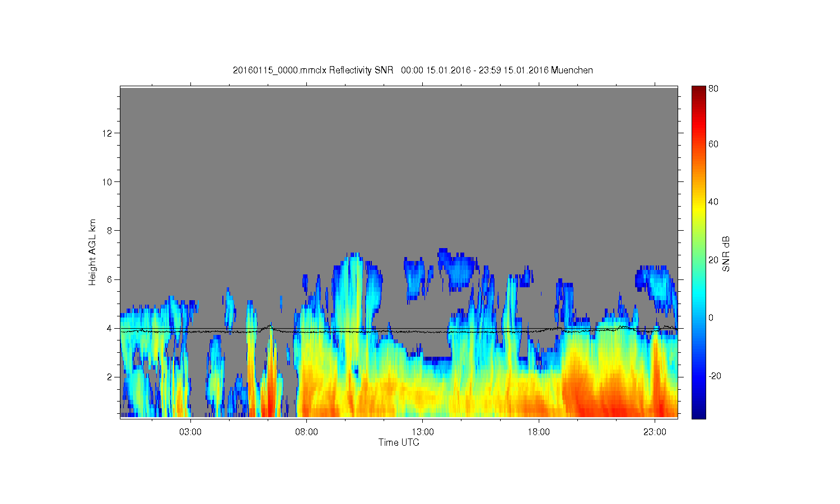840x504 pixels.
Task: Click the 'Height AGL km' y-axis label
Action: pyautogui.click(x=92, y=252)
